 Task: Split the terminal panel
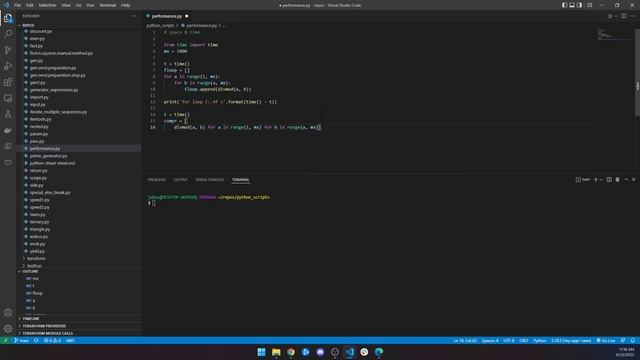(x=609, y=180)
